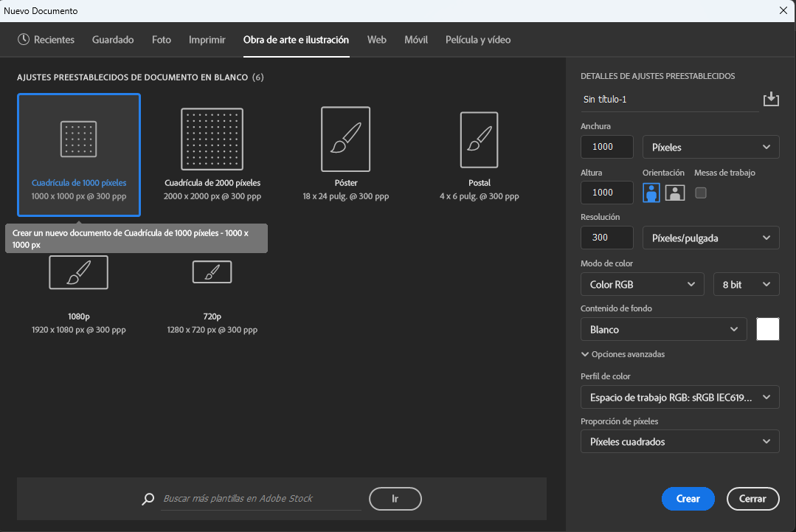Image resolution: width=796 pixels, height=532 pixels.
Task: Switch to the Foto tab
Action: click(162, 40)
